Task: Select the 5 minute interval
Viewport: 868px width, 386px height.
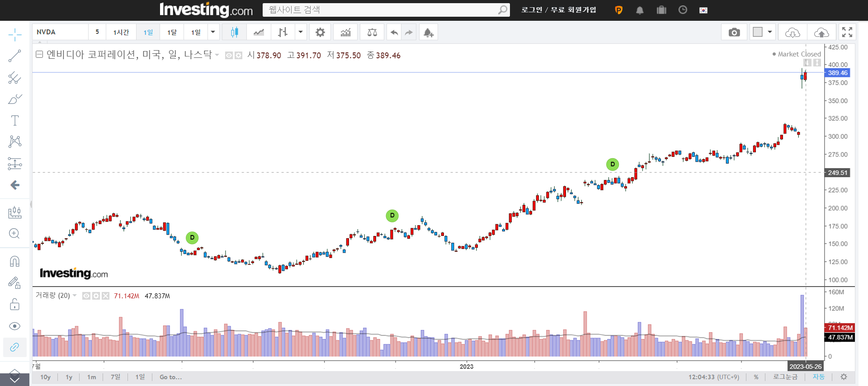Action: pyautogui.click(x=97, y=32)
